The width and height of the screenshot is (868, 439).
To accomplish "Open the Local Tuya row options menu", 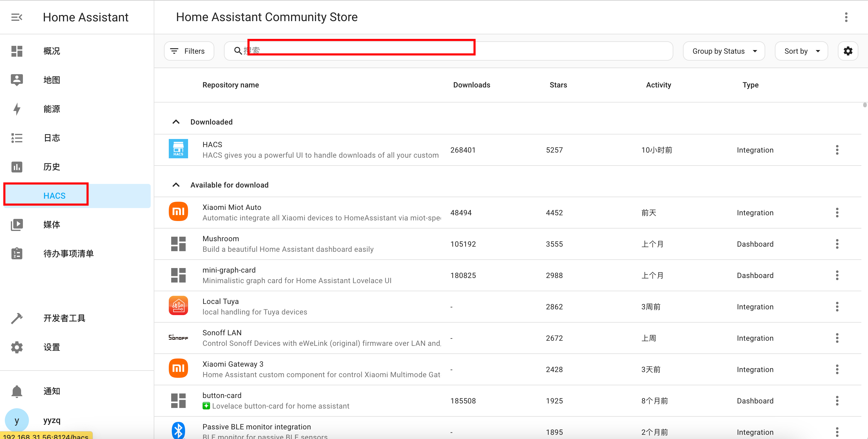I will pos(837,307).
